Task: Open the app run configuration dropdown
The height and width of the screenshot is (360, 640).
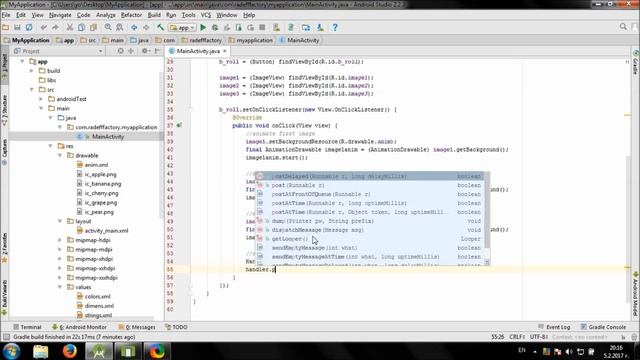Action: coord(182,27)
